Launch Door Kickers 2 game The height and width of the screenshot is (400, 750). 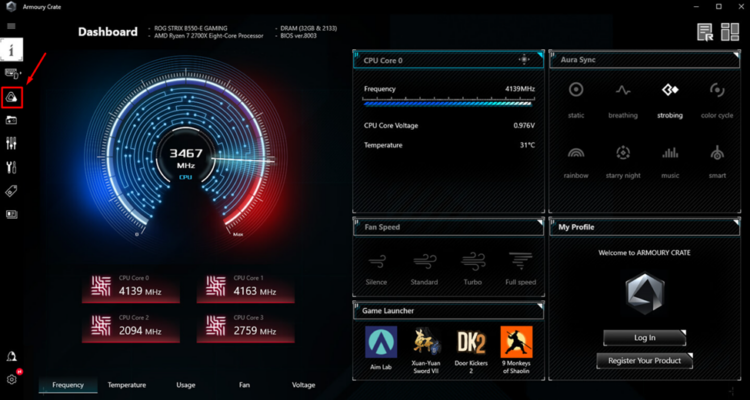click(x=471, y=350)
